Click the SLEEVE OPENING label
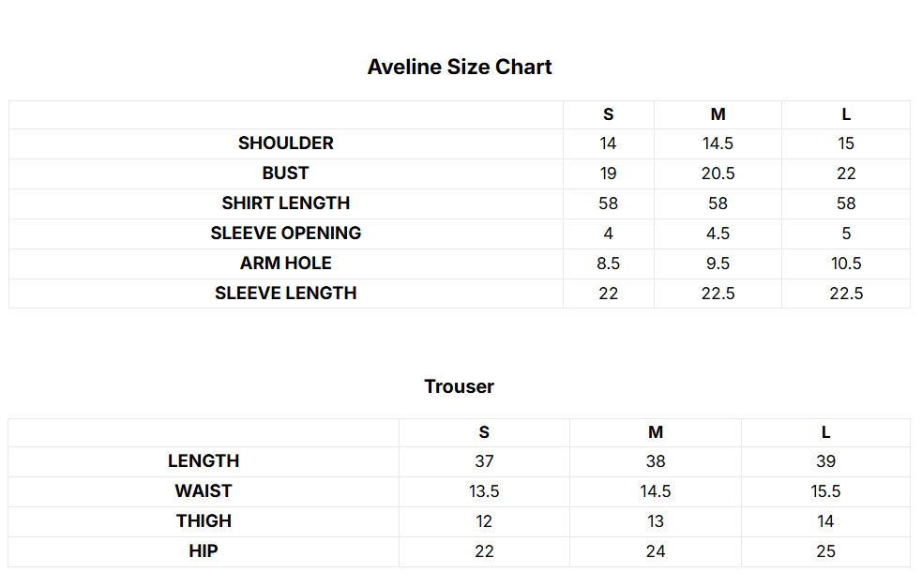Image resolution: width=922 pixels, height=588 pixels. tap(286, 233)
